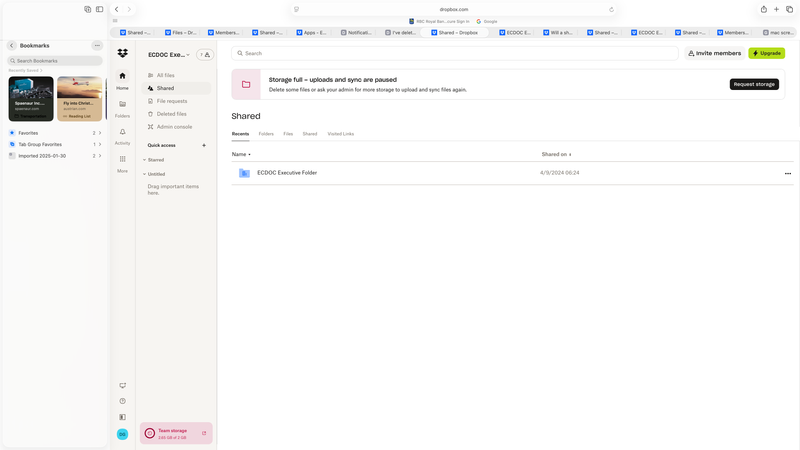800x450 pixels.
Task: Click the Dropbox search field
Action: pos(455,53)
